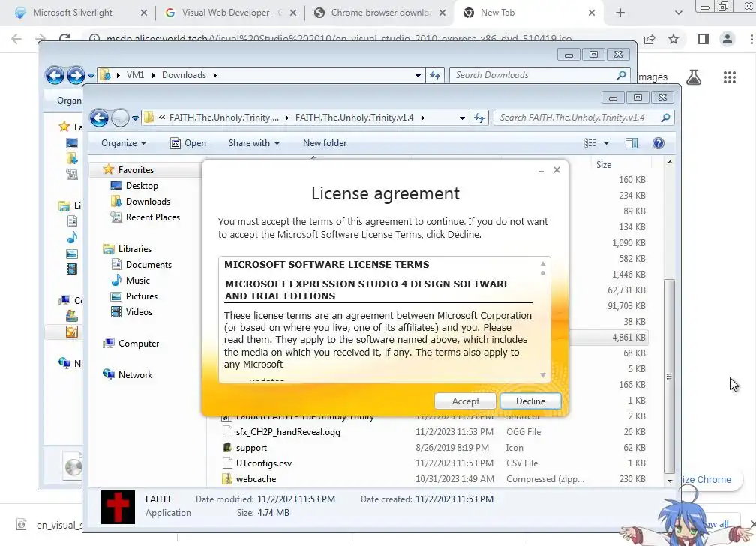
Task: Open Documents library
Action: (148, 265)
